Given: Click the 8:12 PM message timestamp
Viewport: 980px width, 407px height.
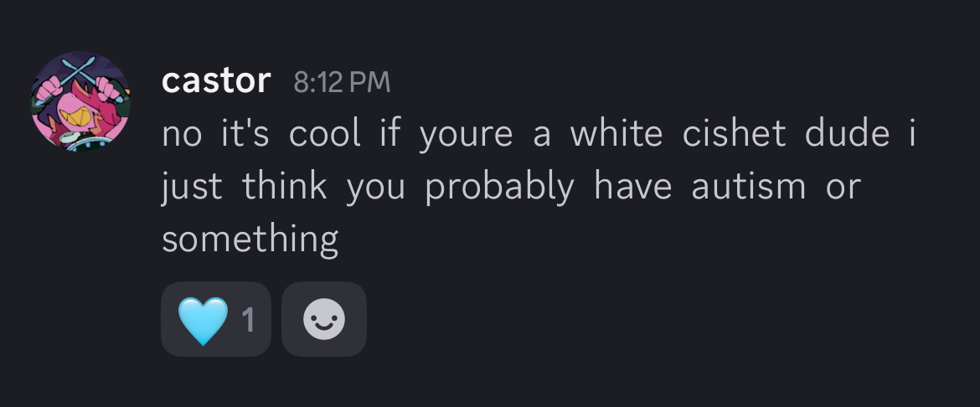Looking at the screenshot, I should coord(342,82).
